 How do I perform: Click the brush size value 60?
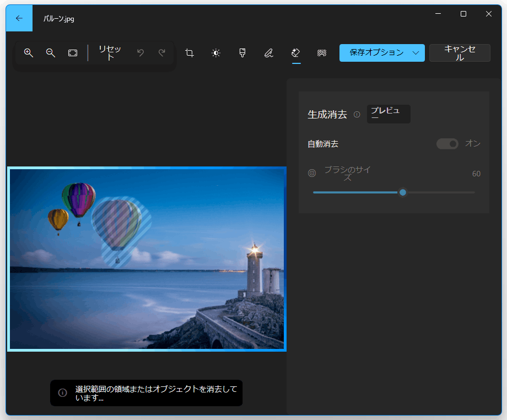tap(476, 174)
